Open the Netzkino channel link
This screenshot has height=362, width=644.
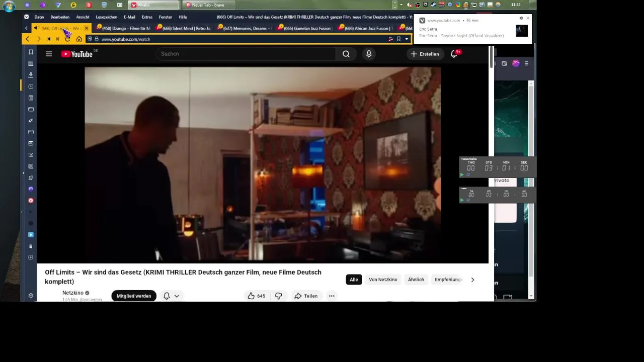pyautogui.click(x=73, y=293)
